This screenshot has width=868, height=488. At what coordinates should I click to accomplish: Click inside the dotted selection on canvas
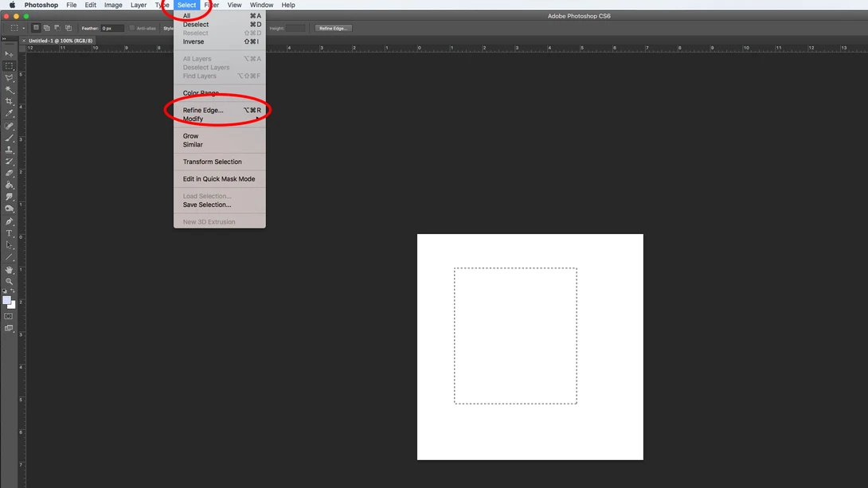(x=515, y=336)
